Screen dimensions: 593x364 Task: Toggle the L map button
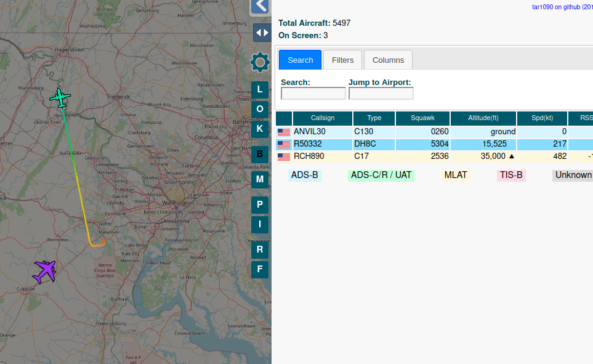coord(260,90)
